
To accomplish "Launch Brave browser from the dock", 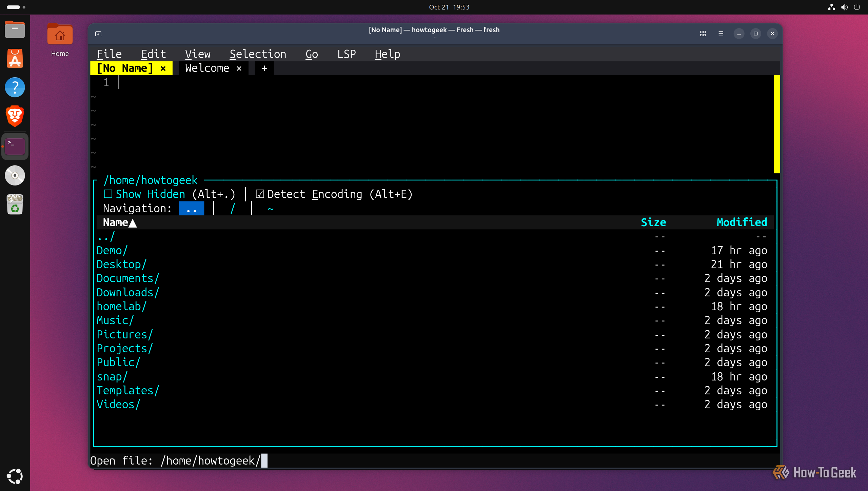I will tap(15, 116).
